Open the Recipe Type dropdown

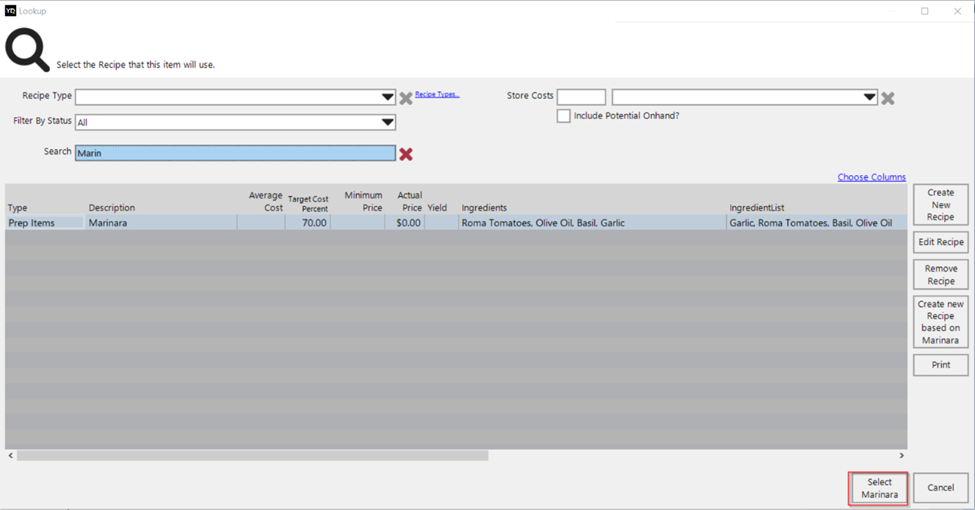(x=387, y=97)
